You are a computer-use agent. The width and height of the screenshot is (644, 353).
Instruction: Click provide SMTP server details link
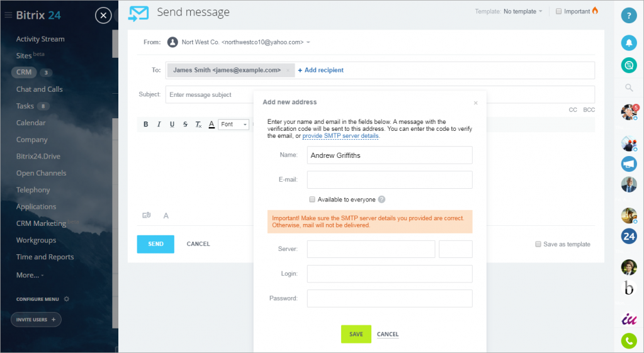coord(341,136)
